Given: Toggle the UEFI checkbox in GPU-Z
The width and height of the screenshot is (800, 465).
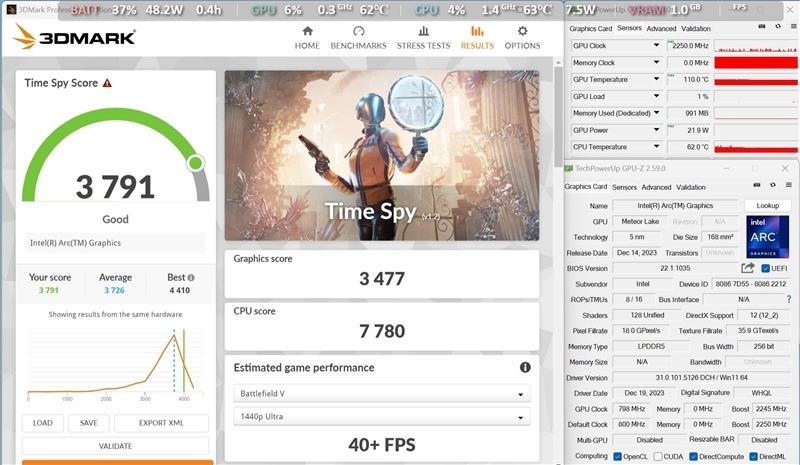Looking at the screenshot, I should point(766,268).
